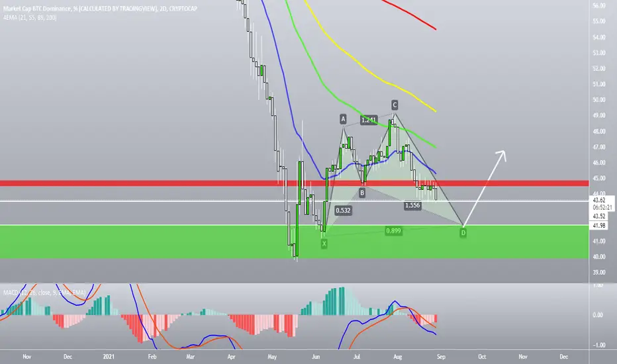Click the Sep label on time axis
The width and height of the screenshot is (617, 364).
[x=441, y=357]
